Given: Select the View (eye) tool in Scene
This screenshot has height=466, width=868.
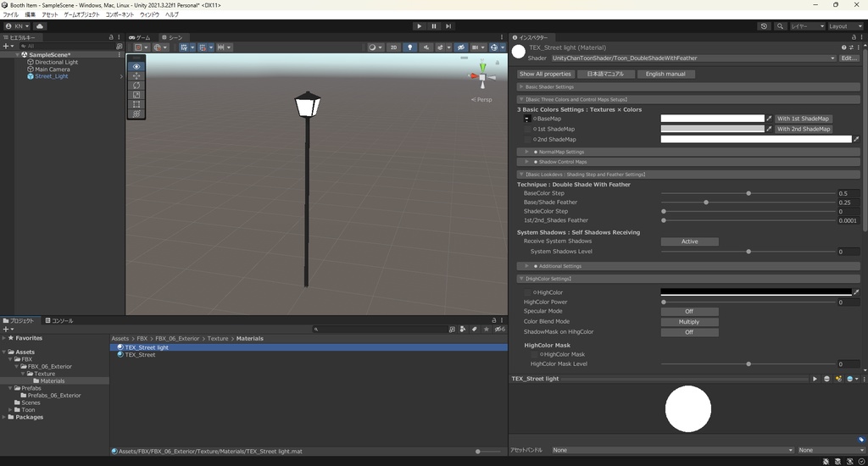Looking at the screenshot, I should tap(136, 66).
